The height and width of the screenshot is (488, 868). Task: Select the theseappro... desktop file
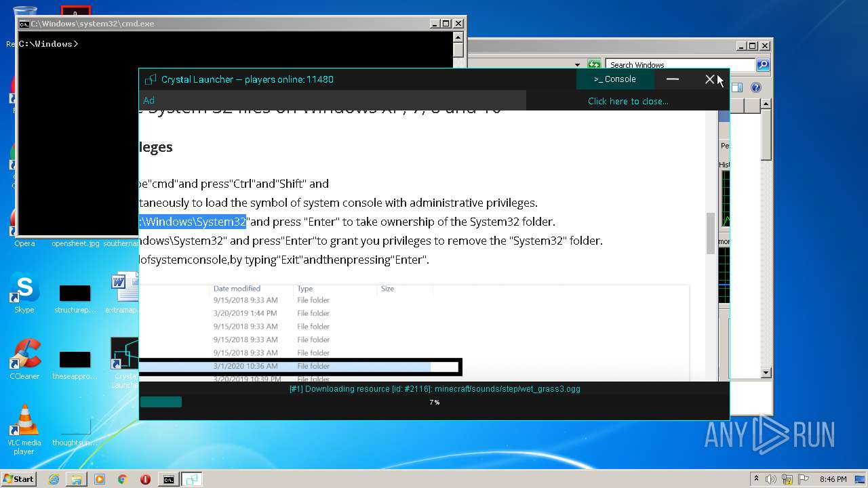click(x=75, y=365)
